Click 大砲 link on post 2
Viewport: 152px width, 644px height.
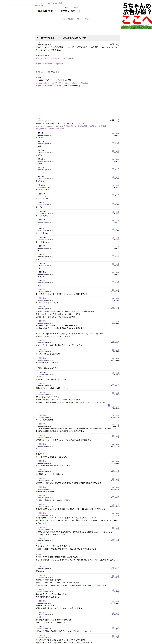118,119
